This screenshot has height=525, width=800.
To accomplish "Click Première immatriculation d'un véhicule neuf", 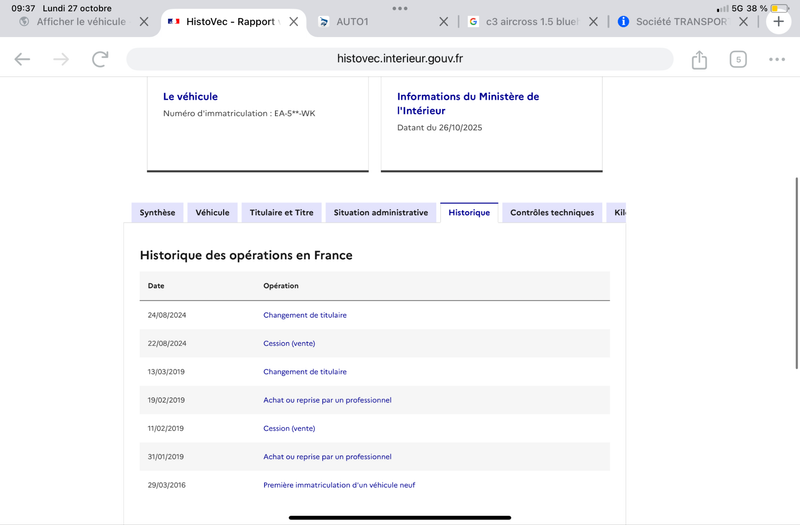I will pyautogui.click(x=339, y=485).
